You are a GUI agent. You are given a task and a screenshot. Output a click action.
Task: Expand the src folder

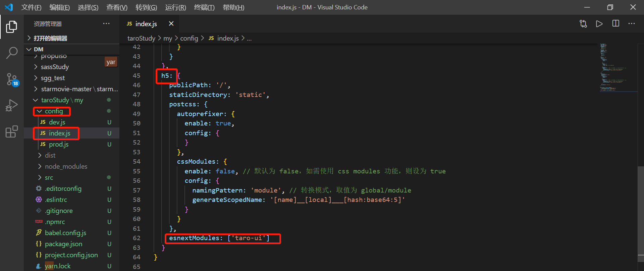[71, 177]
